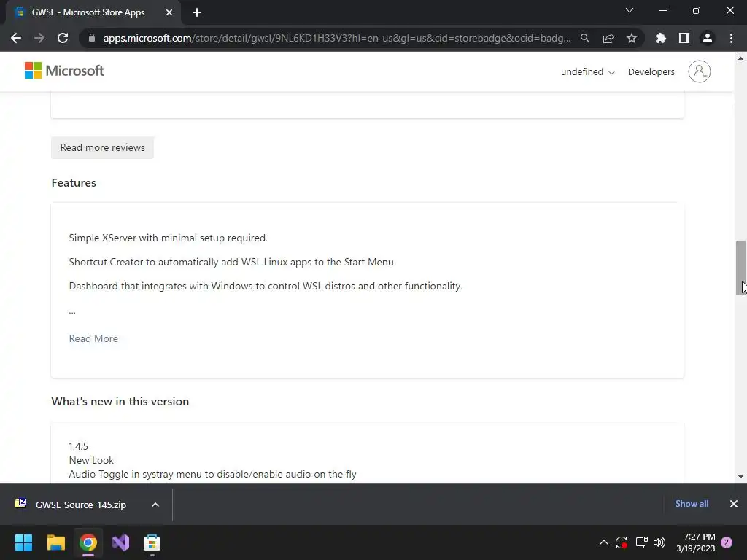
Task: View site security lock info
Action: pos(92,38)
